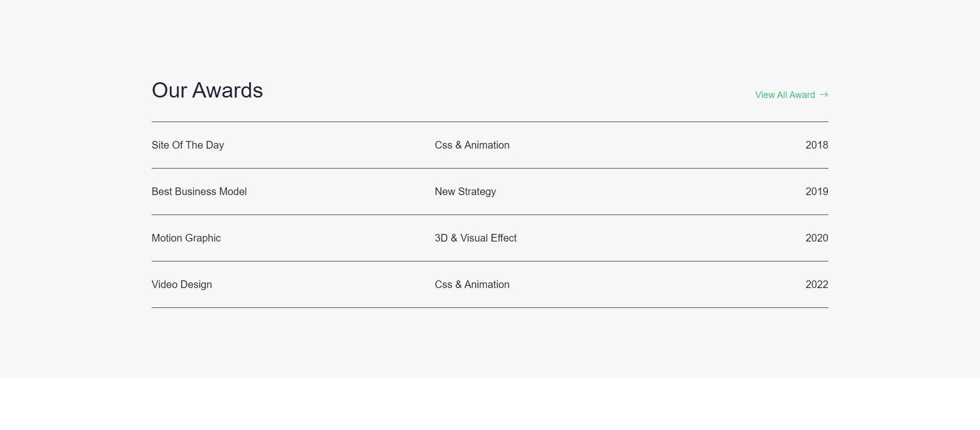Select the year 2019

(x=817, y=192)
